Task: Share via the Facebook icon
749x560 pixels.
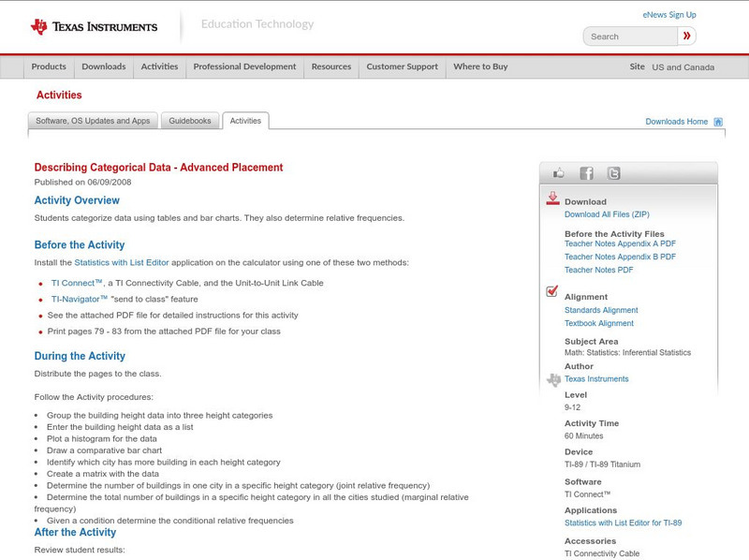Action: [x=586, y=173]
